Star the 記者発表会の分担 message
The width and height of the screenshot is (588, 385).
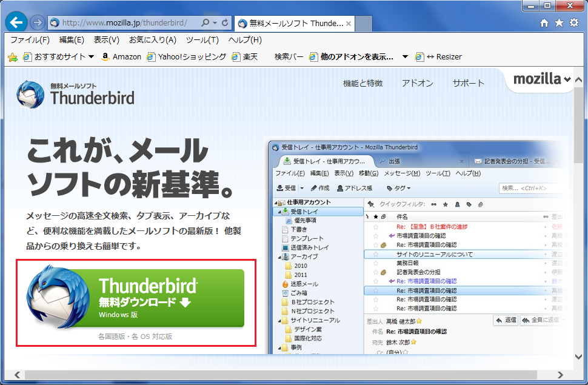click(x=376, y=272)
